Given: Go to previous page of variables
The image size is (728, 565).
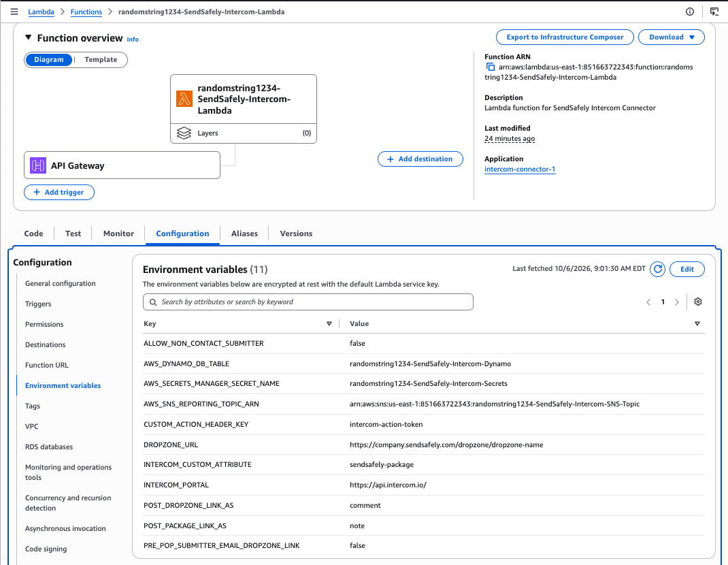Looking at the screenshot, I should pos(648,302).
